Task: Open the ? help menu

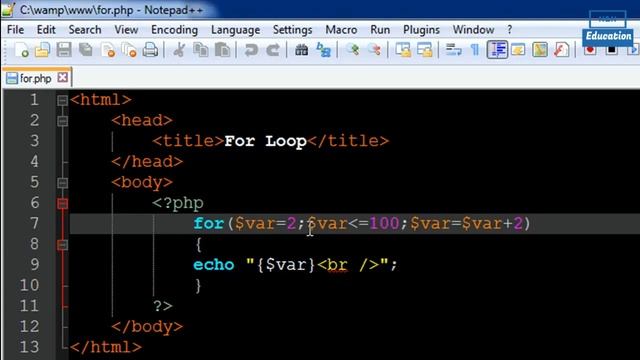Action: point(509,30)
